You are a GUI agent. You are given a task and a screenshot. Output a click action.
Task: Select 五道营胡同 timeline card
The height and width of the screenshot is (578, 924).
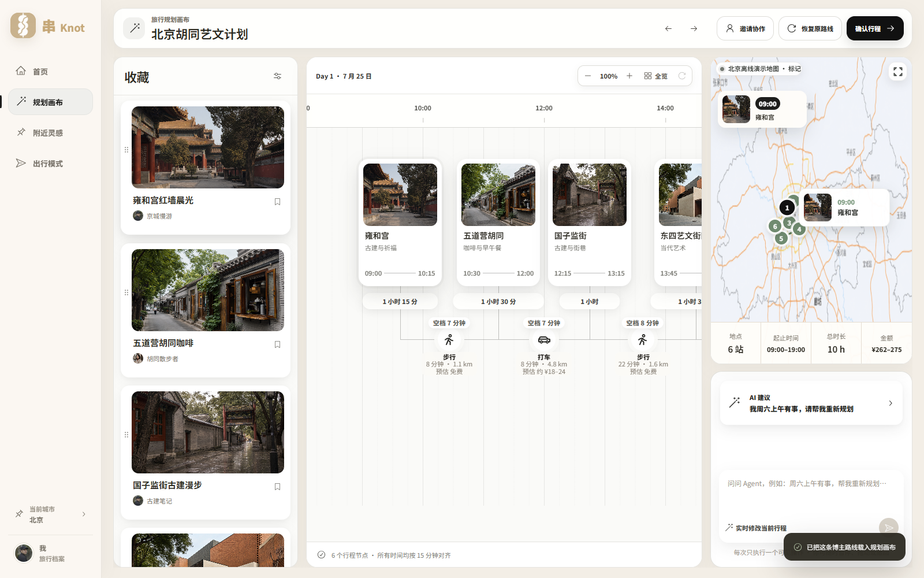pos(498,223)
